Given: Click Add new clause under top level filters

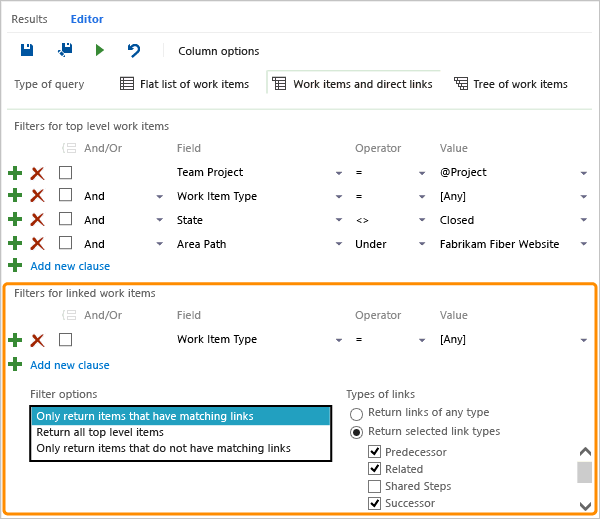Looking at the screenshot, I should pyautogui.click(x=70, y=266).
